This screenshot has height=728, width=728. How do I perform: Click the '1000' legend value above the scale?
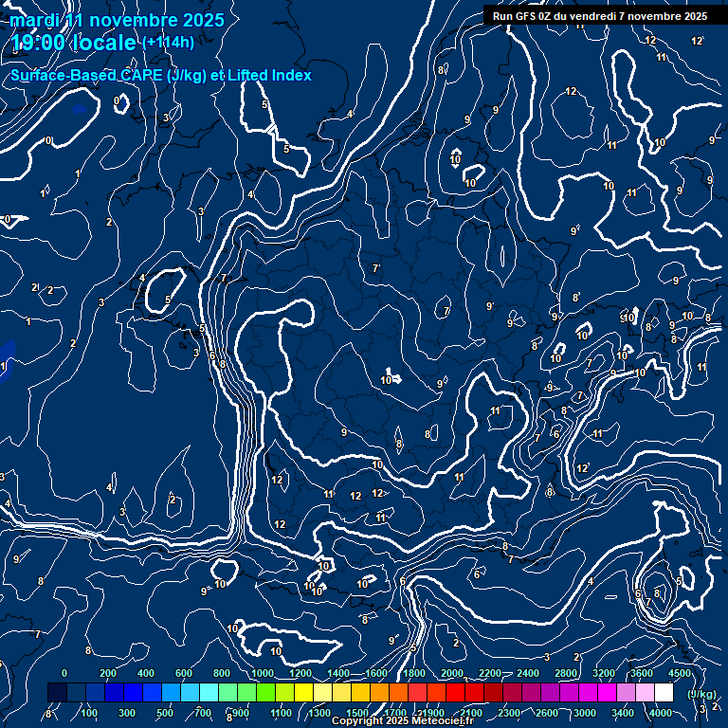(x=263, y=673)
